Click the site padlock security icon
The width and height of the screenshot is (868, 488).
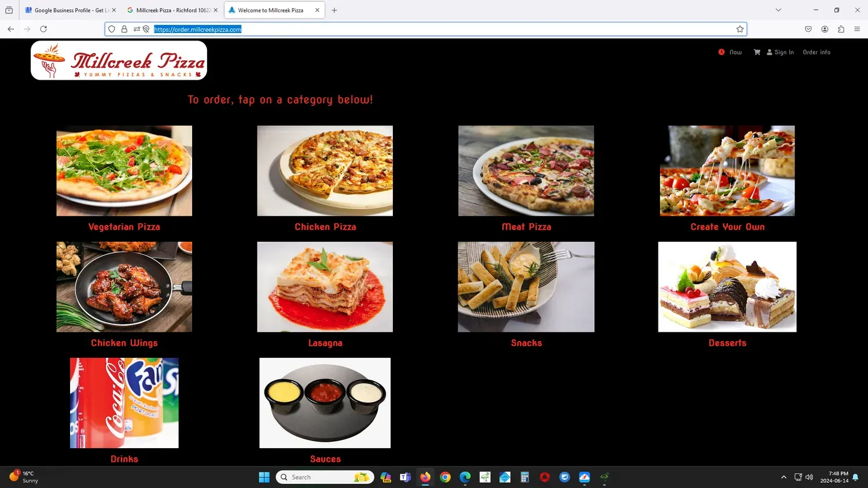click(124, 29)
